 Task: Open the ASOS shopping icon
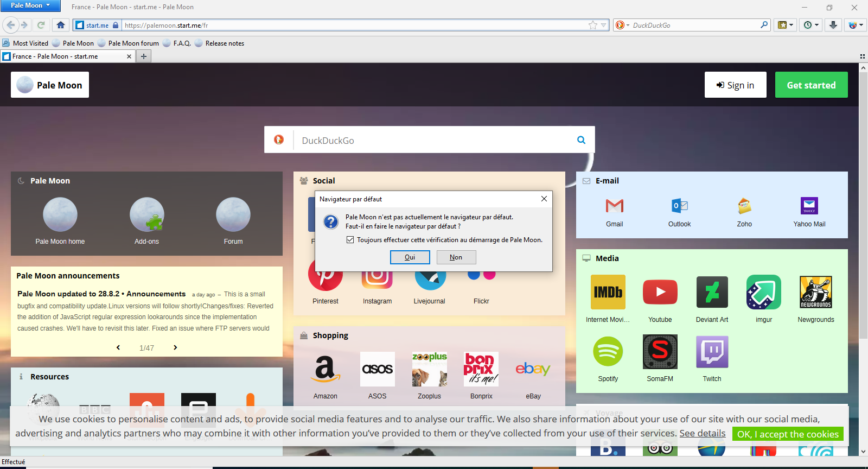[x=377, y=369]
